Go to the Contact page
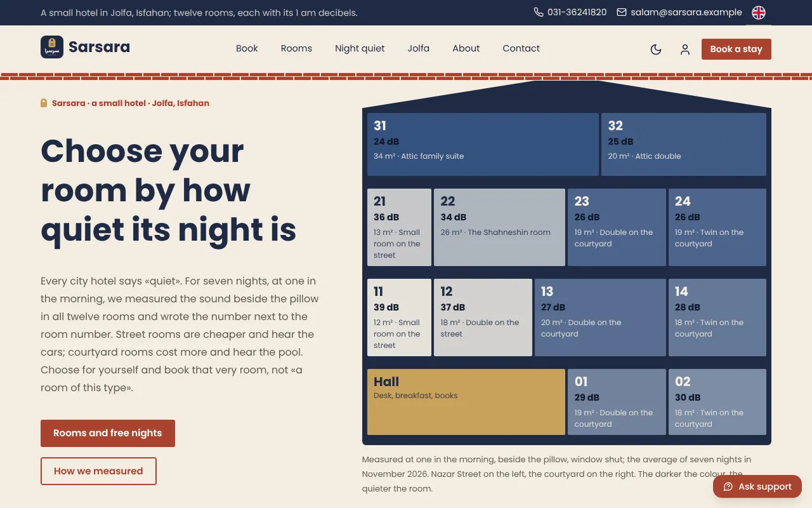 click(521, 48)
